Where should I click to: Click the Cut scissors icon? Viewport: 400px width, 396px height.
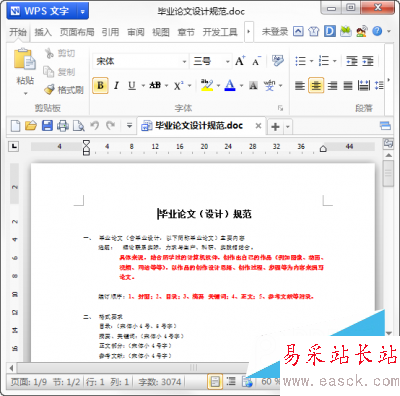click(x=49, y=53)
